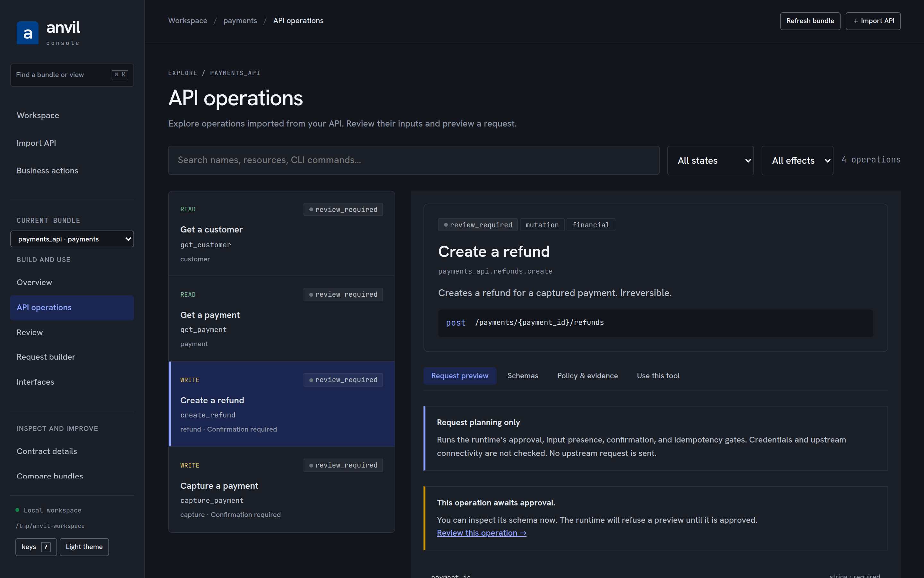
Task: Click the anvil logo icon
Action: (28, 33)
